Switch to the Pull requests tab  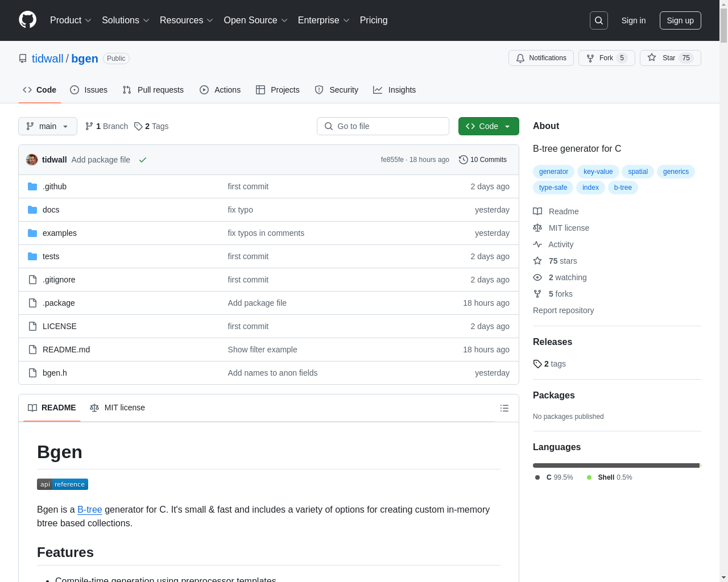pos(153,90)
